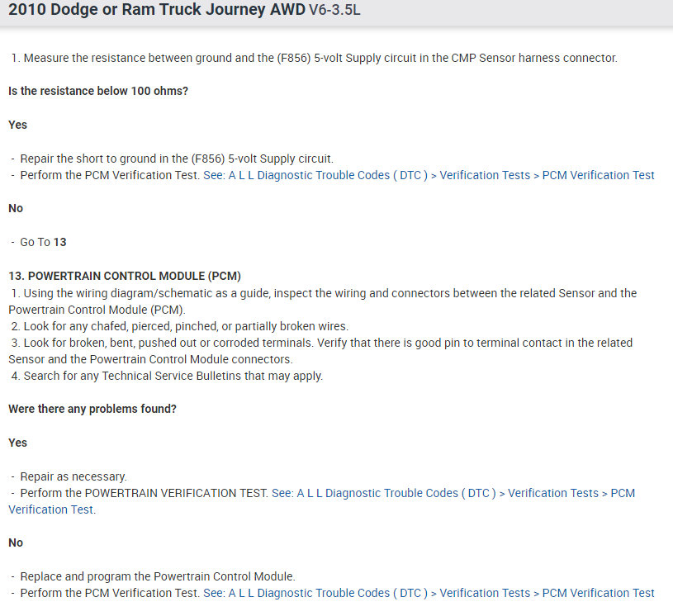Open "Verification Tests" link below short-to-ground repair step
The image size is (673, 616).
coord(485,175)
